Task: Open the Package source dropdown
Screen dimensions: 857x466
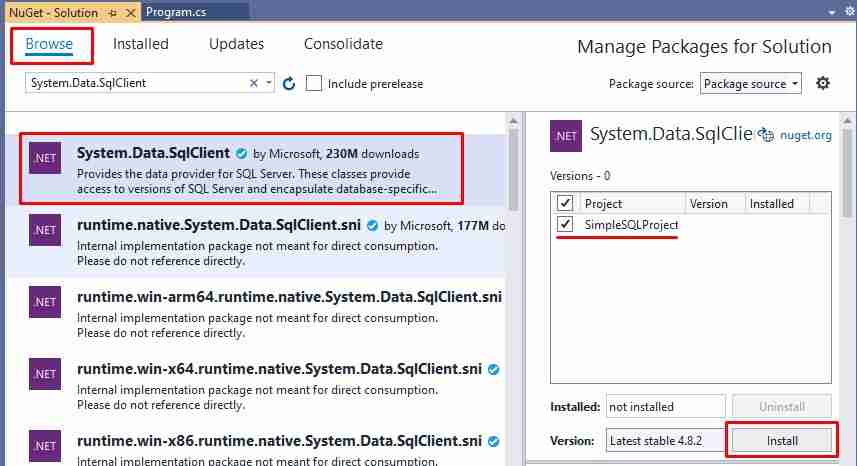Action: click(750, 84)
